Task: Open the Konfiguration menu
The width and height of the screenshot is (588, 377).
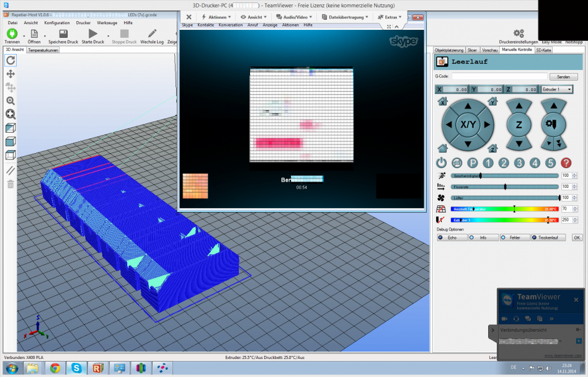Action: (57, 23)
